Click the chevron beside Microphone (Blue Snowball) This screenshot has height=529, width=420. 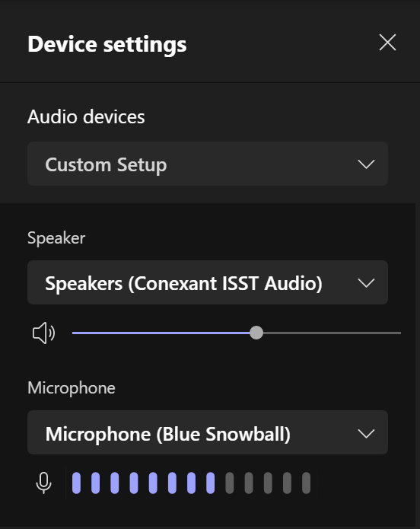coord(366,434)
